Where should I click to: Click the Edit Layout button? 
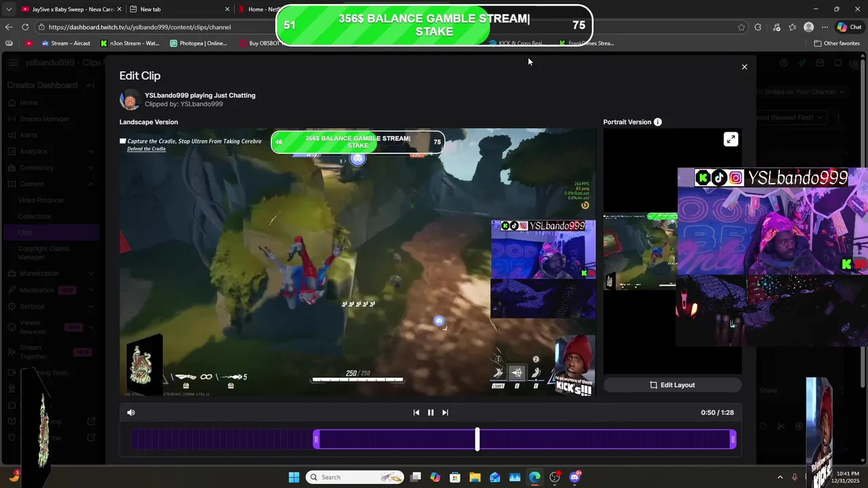[673, 385]
